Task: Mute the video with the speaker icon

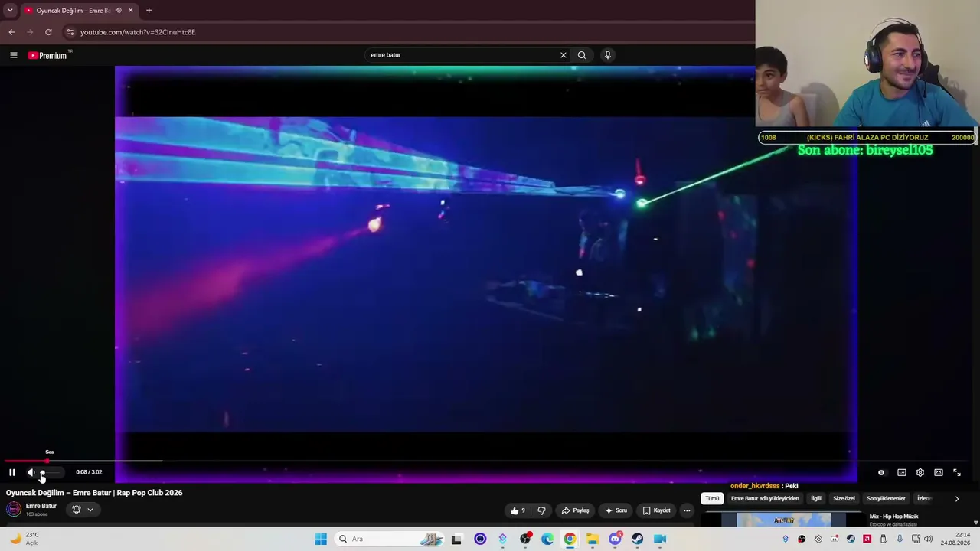Action: point(31,472)
